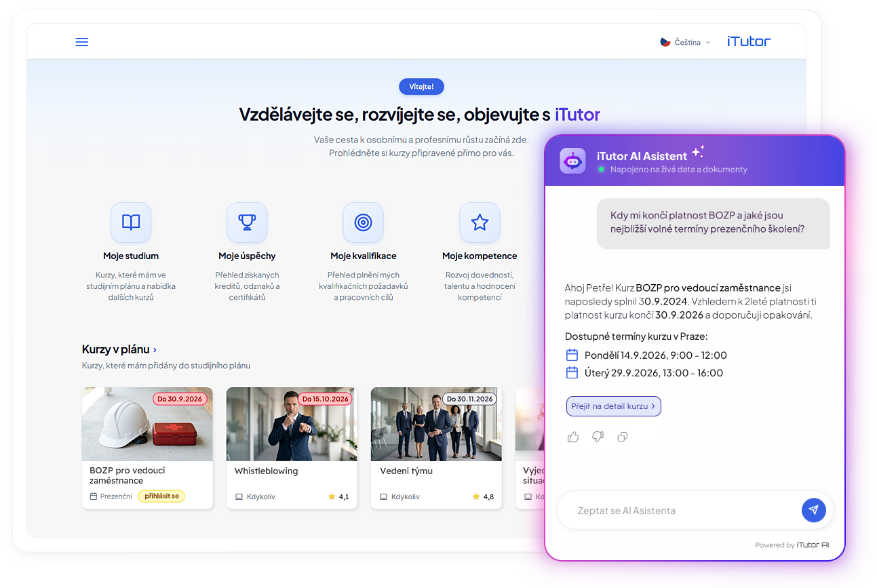This screenshot has height=588, width=877.
Task: Open Moje studium book icon
Action: point(131,222)
